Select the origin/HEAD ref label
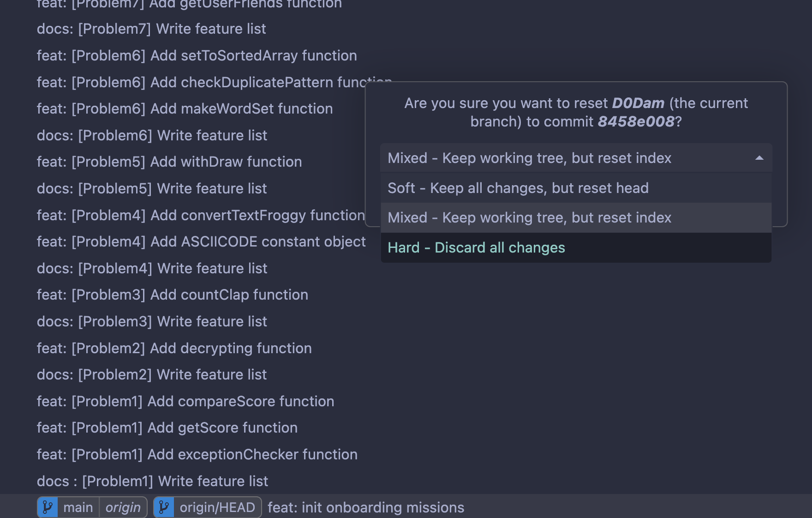This screenshot has height=518, width=812. pyautogui.click(x=217, y=507)
